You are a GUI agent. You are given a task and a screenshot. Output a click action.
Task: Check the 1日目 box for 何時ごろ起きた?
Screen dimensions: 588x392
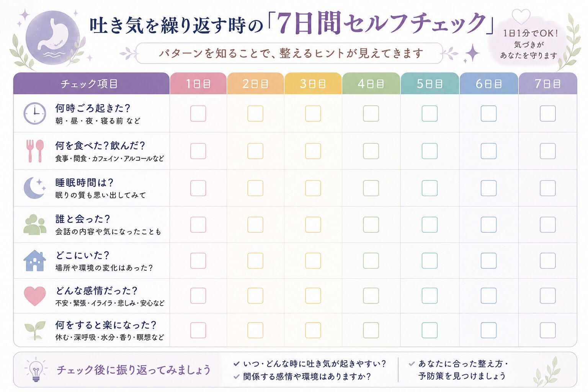(198, 114)
